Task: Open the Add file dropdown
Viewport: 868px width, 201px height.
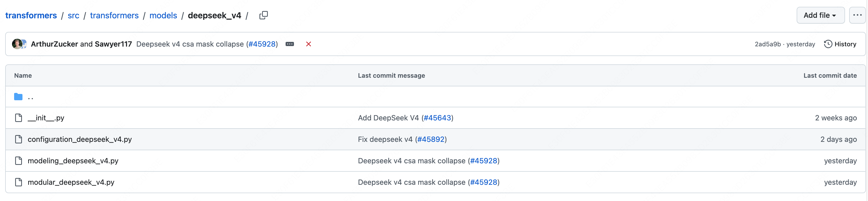Action: [x=820, y=15]
